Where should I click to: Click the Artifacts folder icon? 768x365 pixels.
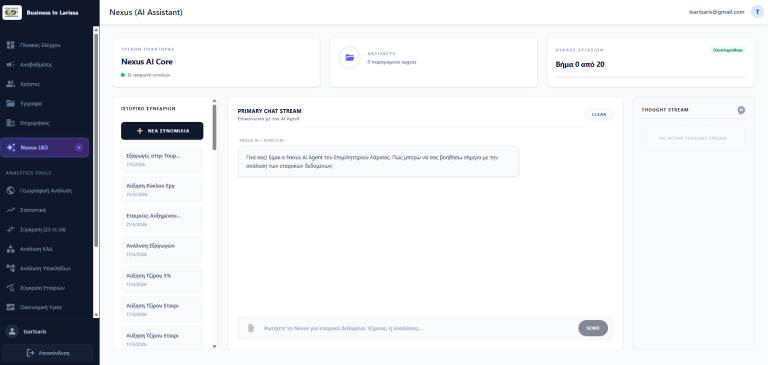coord(350,57)
